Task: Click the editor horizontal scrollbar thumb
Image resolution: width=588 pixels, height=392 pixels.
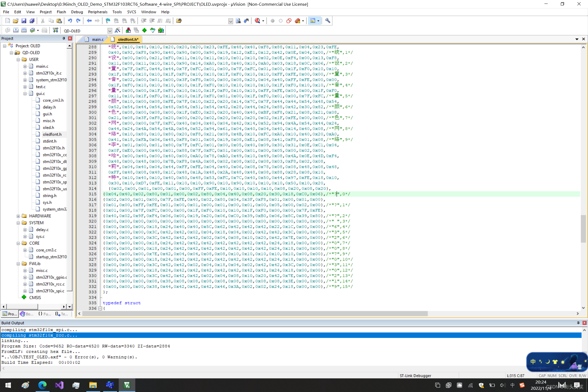Action: (255, 314)
